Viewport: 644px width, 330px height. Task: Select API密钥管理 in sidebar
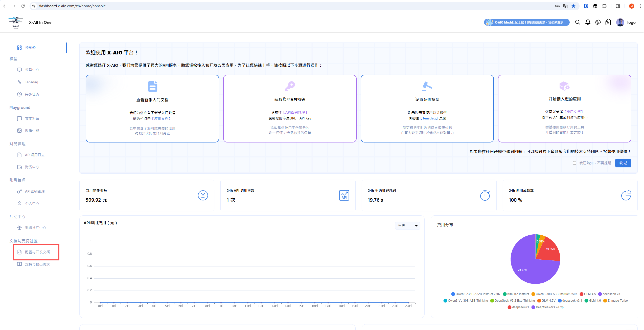coord(35,191)
